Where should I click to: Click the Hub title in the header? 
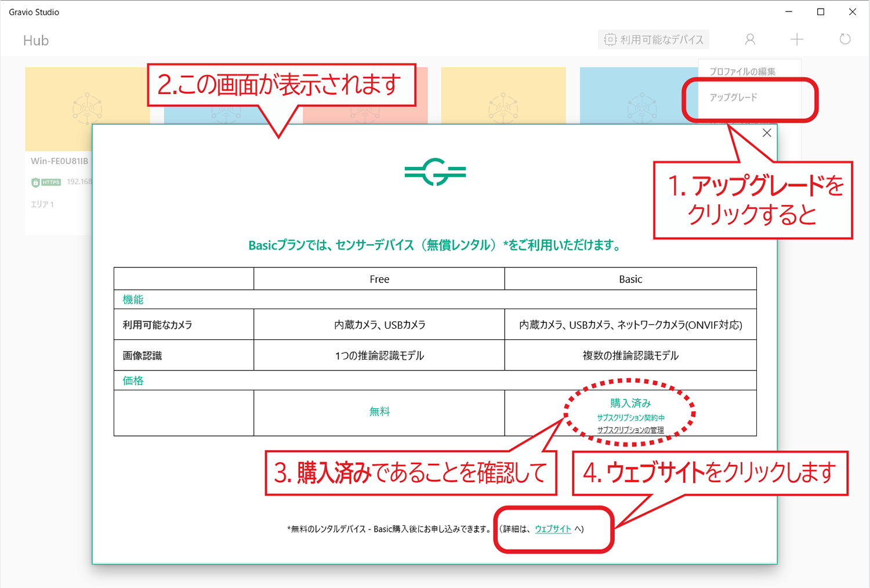(x=36, y=41)
